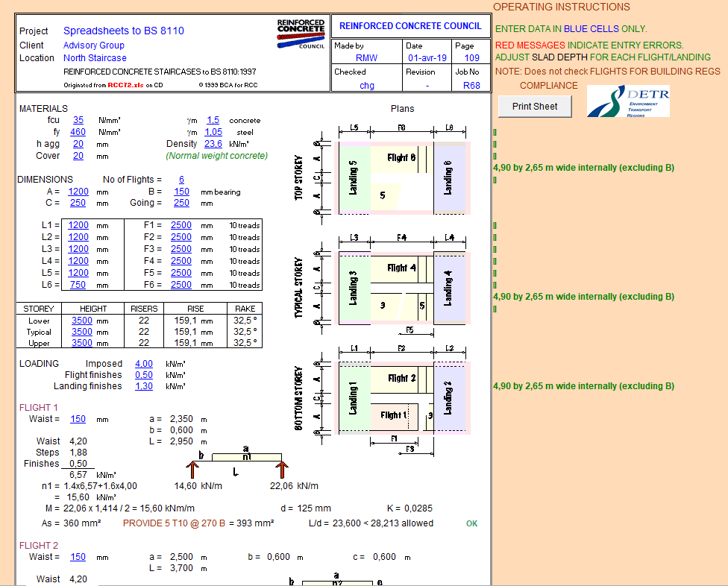728x586 pixels.
Task: Click '(Normal weight concrete)' note
Action: pos(217,156)
